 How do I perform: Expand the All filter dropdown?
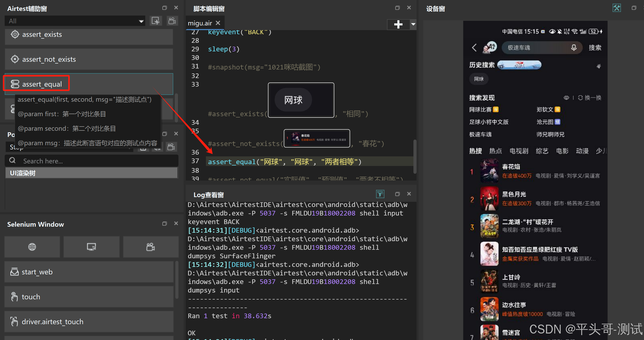point(141,21)
